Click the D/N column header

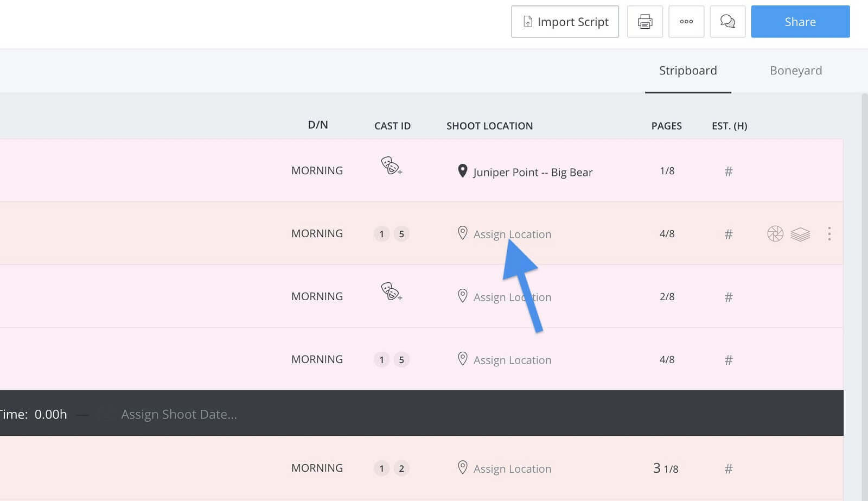pyautogui.click(x=318, y=125)
